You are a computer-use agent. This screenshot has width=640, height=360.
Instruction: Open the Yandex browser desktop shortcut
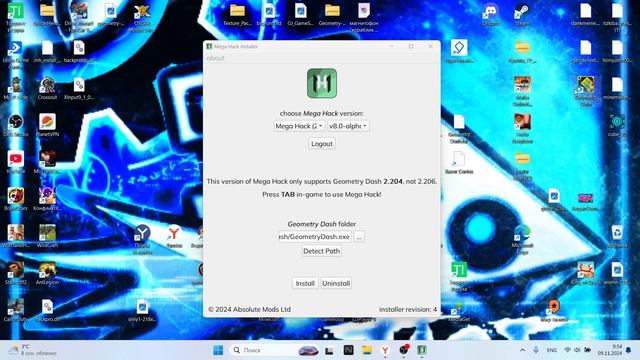point(174,236)
